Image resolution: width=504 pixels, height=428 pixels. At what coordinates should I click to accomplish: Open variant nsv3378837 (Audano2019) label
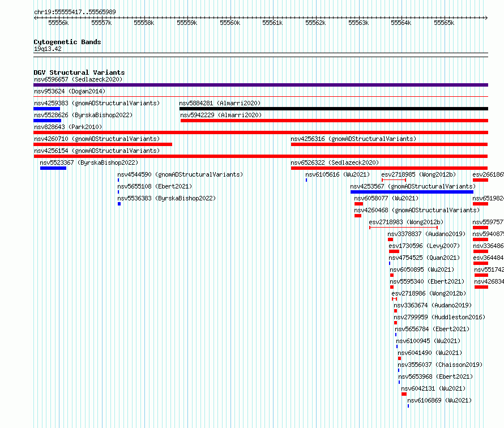click(426, 234)
